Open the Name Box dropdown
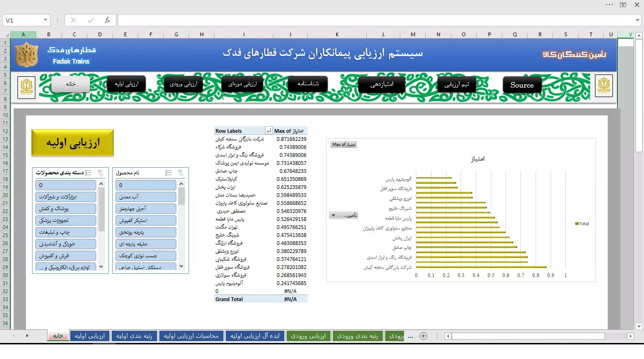The height and width of the screenshot is (359, 644). 46,20
